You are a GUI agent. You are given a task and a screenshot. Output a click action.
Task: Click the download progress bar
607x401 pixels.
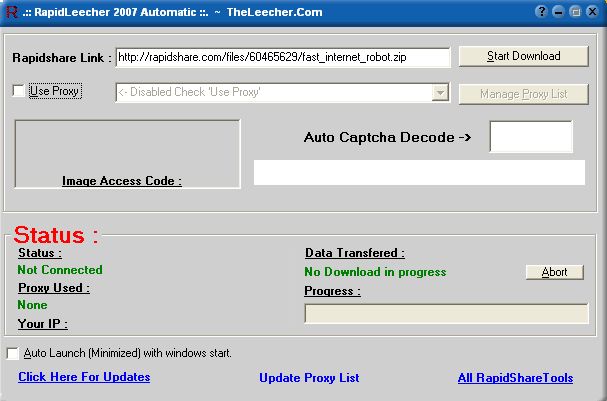(x=446, y=314)
